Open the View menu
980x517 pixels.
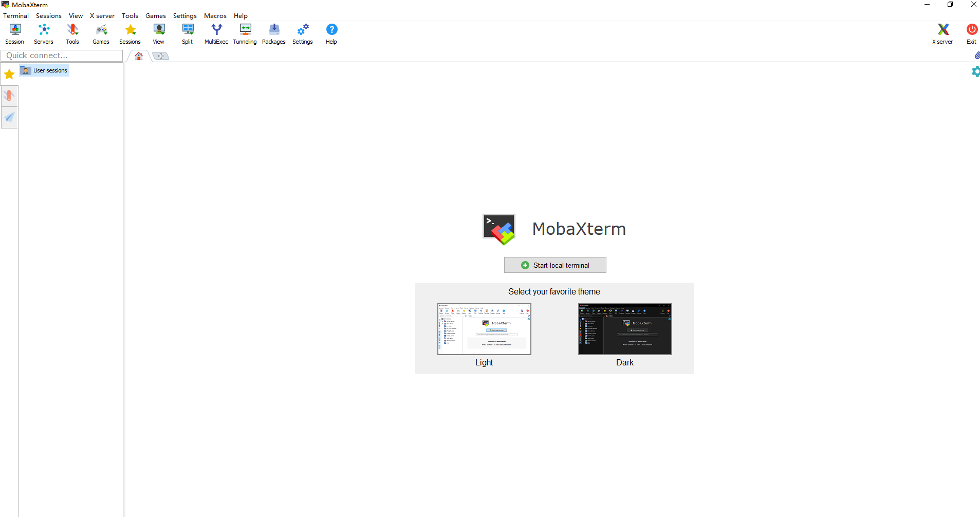coord(76,16)
